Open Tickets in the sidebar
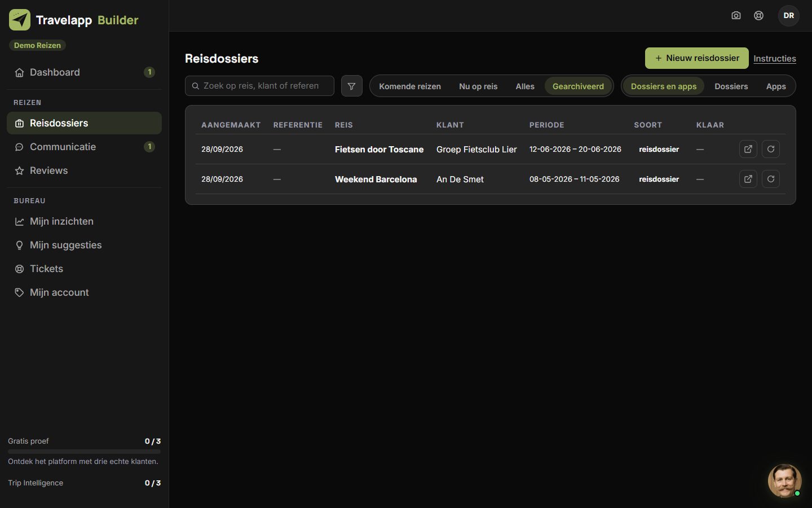 [84, 269]
